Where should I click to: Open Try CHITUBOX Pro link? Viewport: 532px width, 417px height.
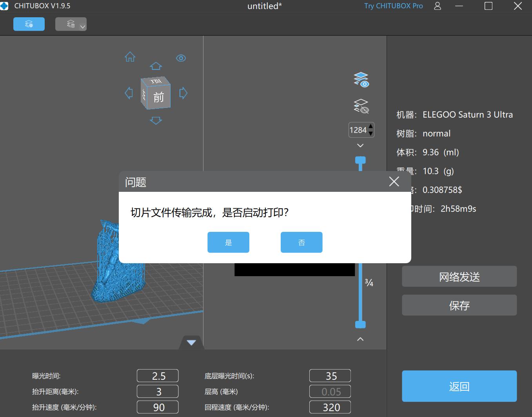[x=393, y=6]
